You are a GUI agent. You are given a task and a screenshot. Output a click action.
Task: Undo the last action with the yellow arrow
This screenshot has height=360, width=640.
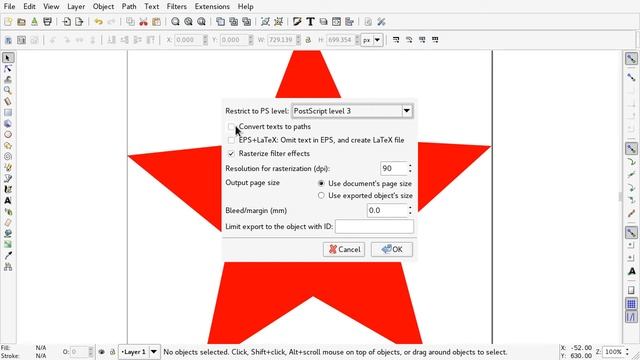pyautogui.click(x=98, y=22)
